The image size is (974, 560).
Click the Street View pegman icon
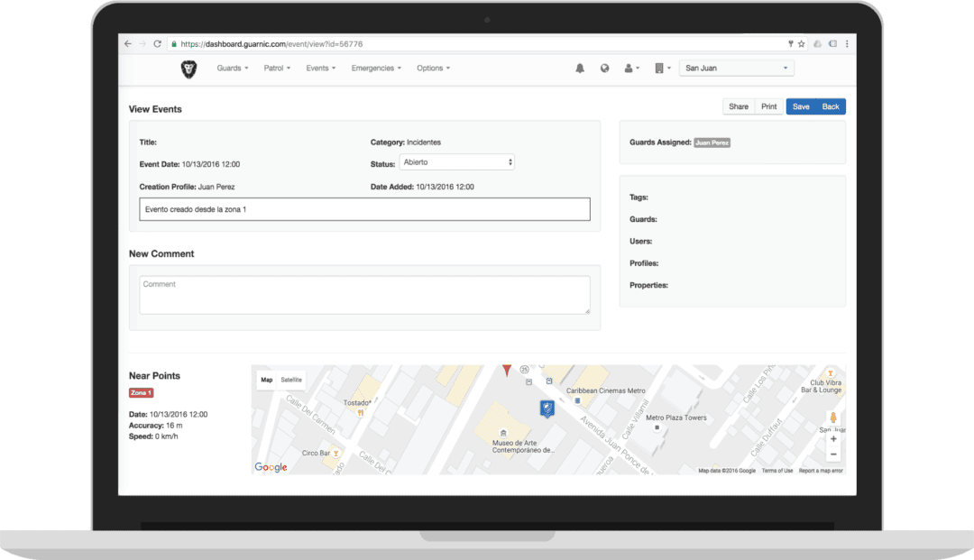pyautogui.click(x=832, y=418)
